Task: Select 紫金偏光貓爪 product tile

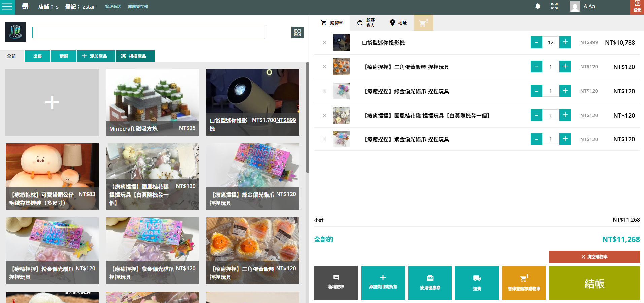Action: point(152,251)
